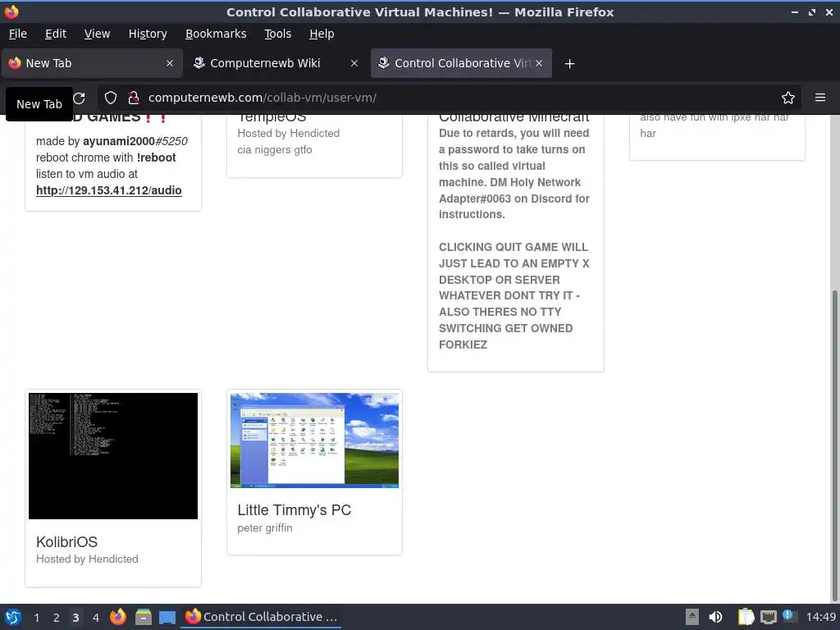Click the 'ayunami2000#5250' author text

pos(135,141)
